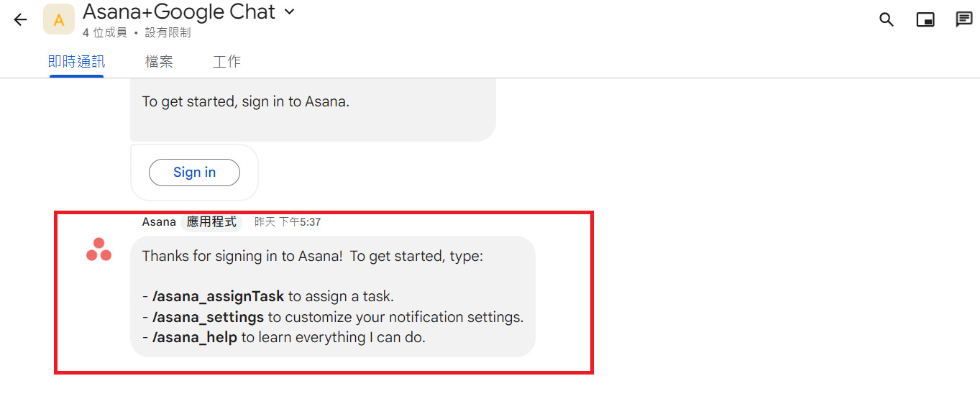The height and width of the screenshot is (404, 980).
Task: Click the /asana_settings command text
Action: (x=208, y=317)
